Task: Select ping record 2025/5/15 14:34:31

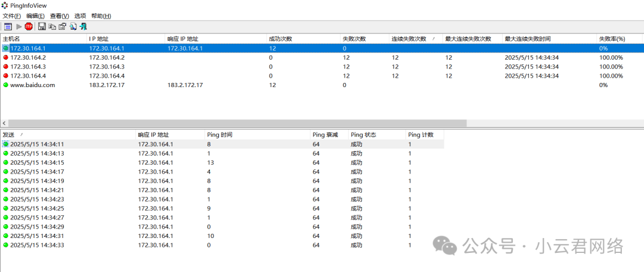Action: coord(222,236)
